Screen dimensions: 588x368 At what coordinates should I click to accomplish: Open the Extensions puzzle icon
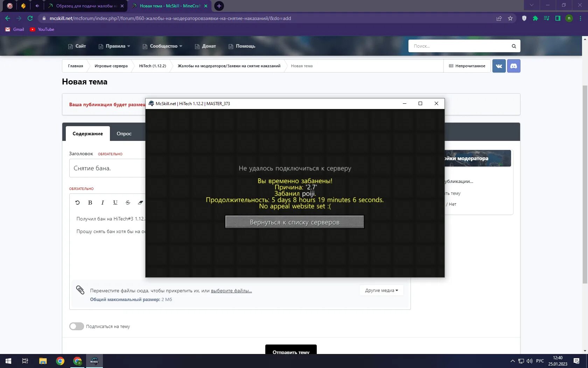535,18
